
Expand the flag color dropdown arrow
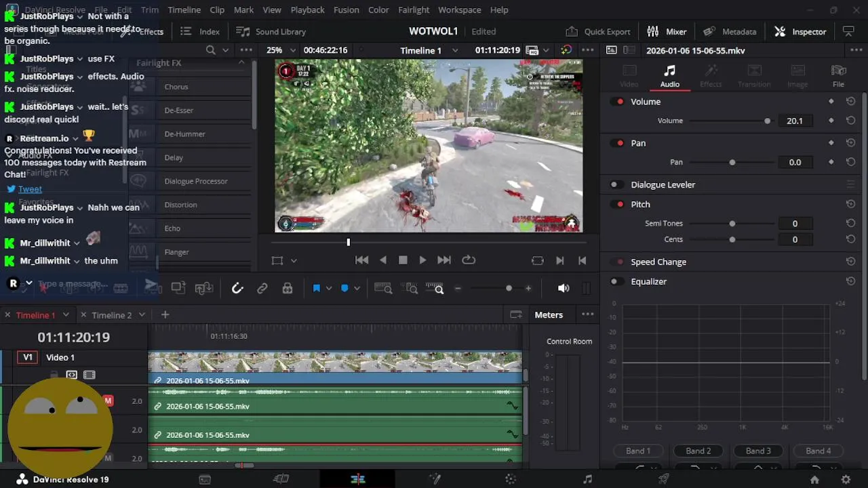(329, 288)
